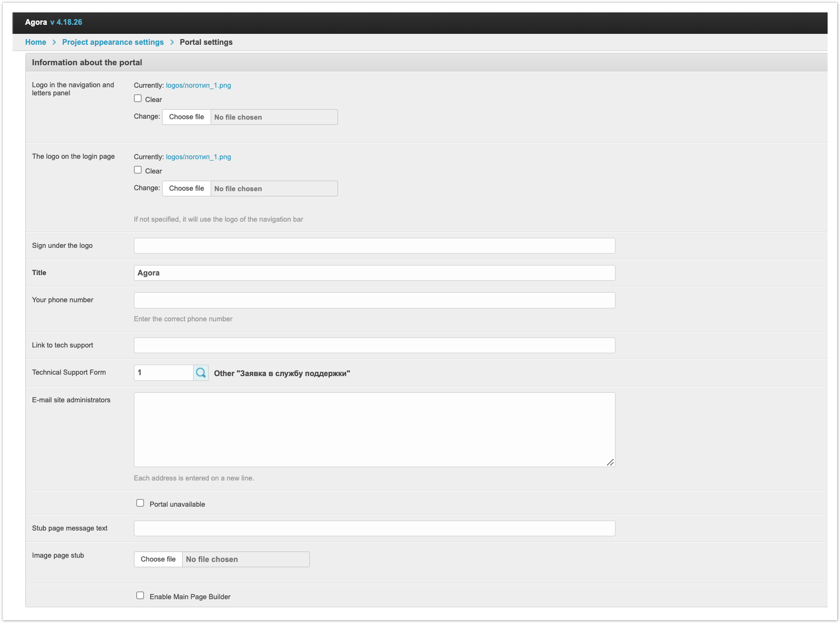
Task: Open current login page logo file link
Action: (x=198, y=157)
